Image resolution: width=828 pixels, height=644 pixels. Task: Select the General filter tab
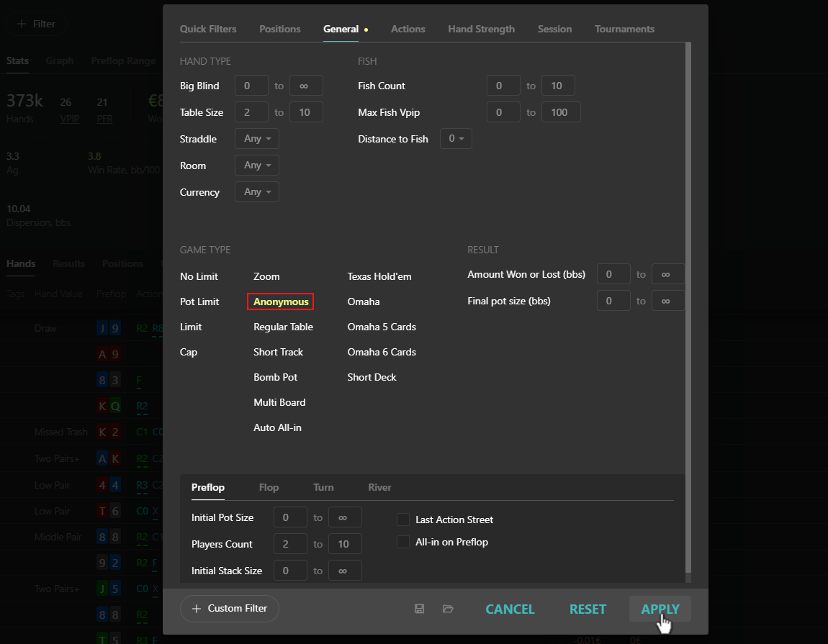[341, 29]
